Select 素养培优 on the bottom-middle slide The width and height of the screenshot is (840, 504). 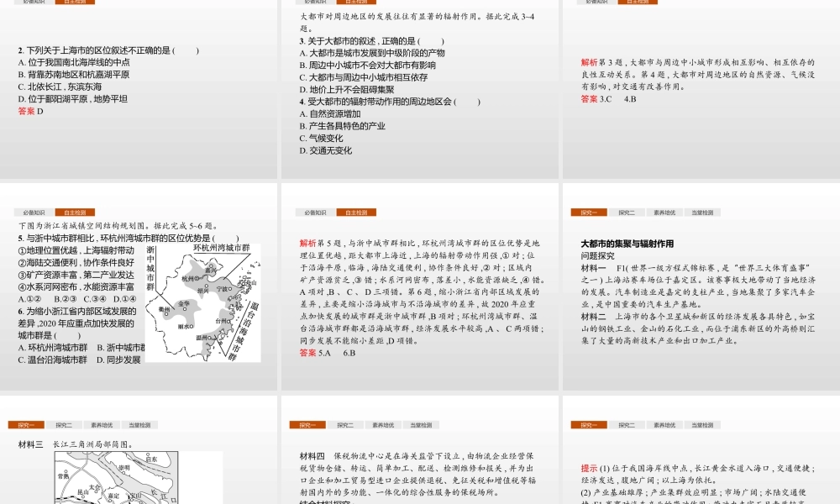pyautogui.click(x=383, y=425)
